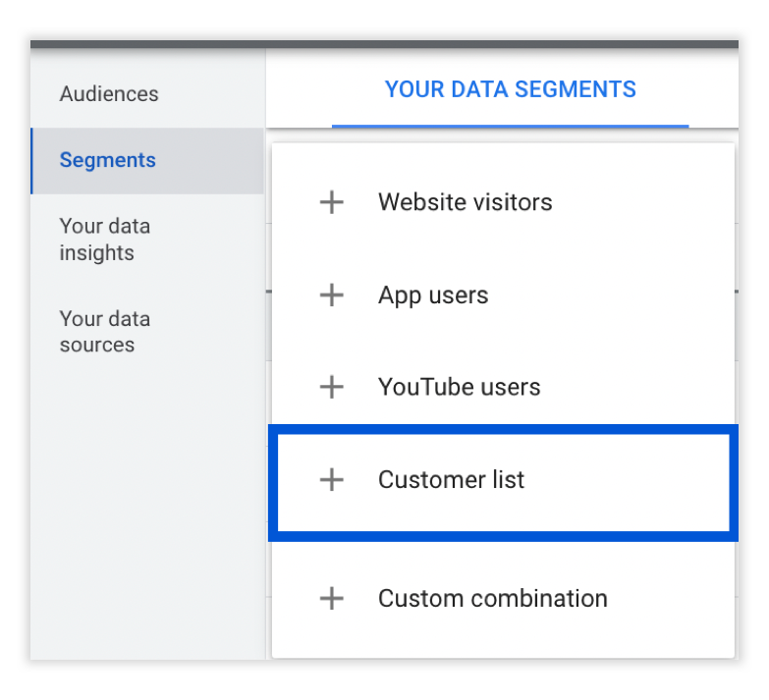Viewport: 769px width, 700px height.
Task: Click the plus icon beside Website visitors
Action: (332, 202)
